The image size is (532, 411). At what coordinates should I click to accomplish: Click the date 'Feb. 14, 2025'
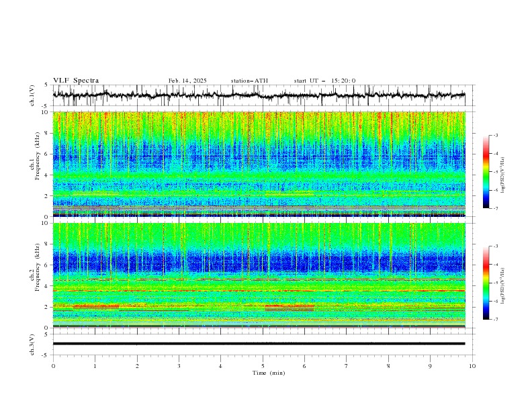click(187, 81)
